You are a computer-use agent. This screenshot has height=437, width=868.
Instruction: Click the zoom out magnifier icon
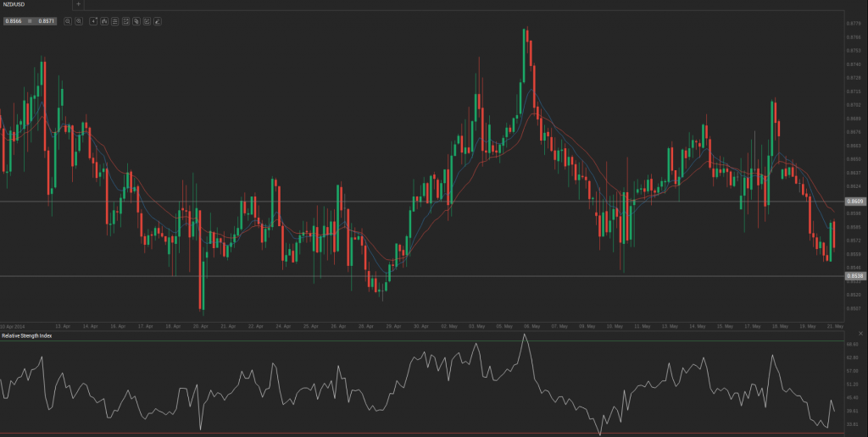[68, 20]
